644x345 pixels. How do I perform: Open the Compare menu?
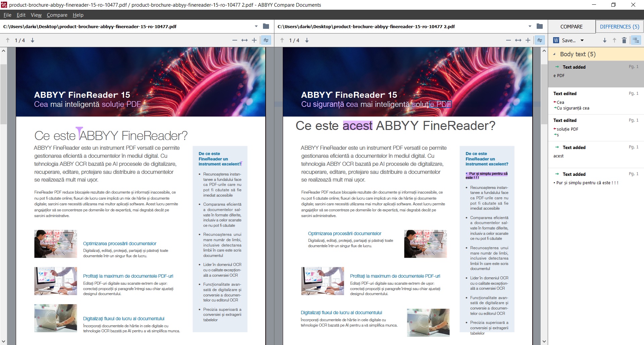coord(57,15)
